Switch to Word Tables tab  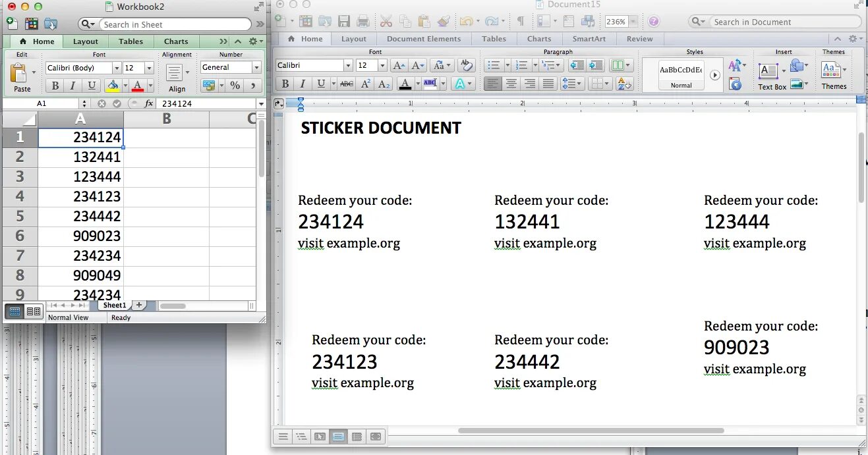(x=494, y=39)
